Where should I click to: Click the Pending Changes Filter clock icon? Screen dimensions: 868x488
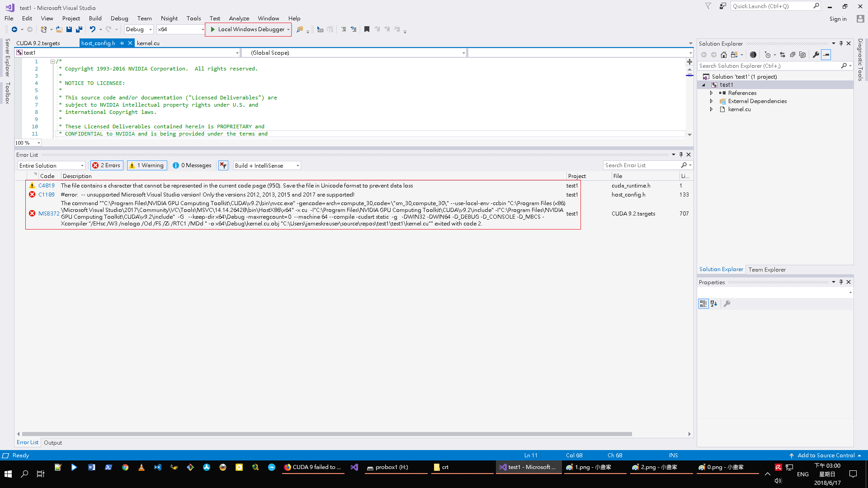tap(768, 55)
